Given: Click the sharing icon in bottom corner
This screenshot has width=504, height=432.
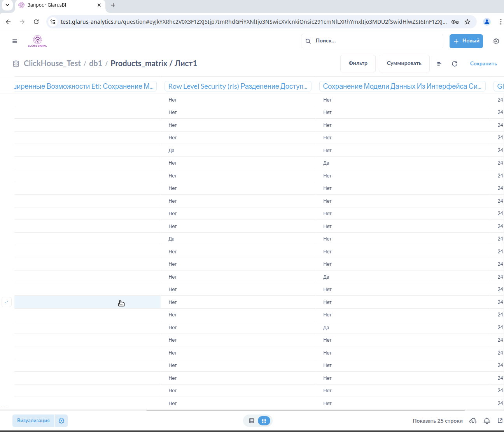Looking at the screenshot, I should pyautogui.click(x=500, y=421).
